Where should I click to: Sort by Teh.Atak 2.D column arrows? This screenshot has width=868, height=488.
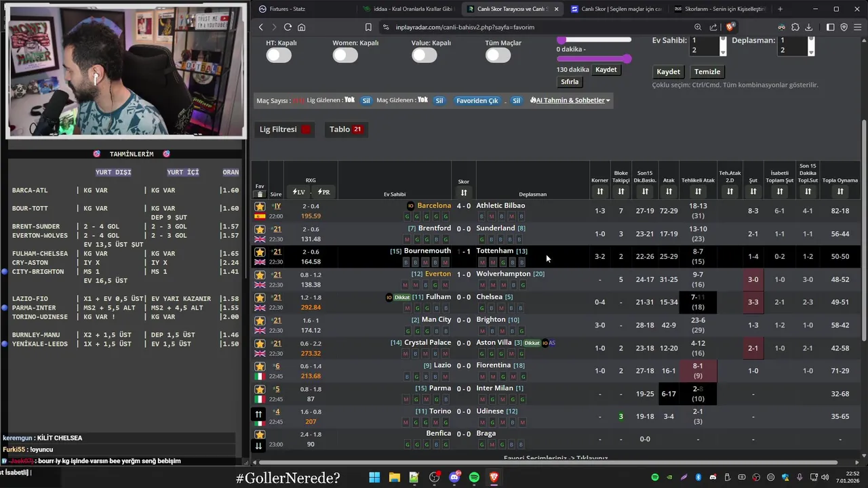(x=730, y=192)
